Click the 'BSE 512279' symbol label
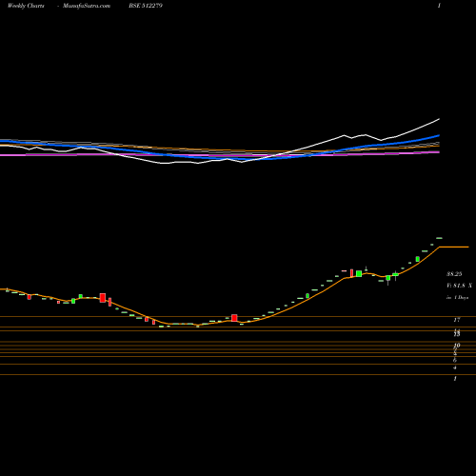Screen dimensions: 476x476 click(146, 6)
